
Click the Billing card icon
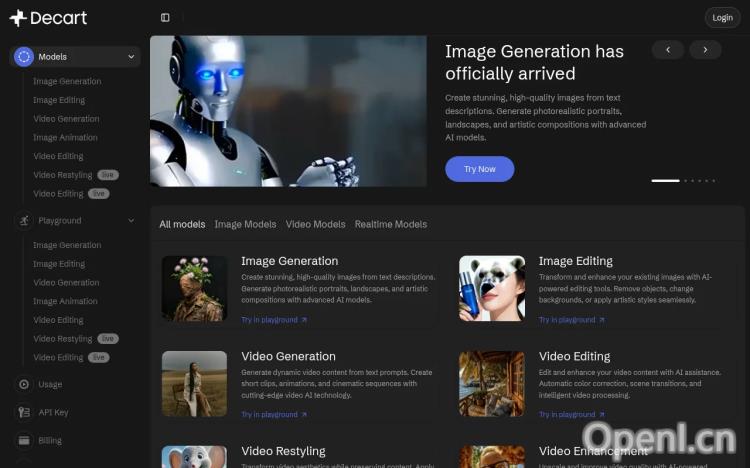[x=24, y=440]
